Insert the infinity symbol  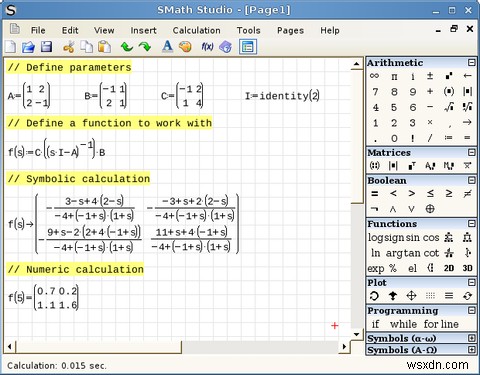coord(374,76)
